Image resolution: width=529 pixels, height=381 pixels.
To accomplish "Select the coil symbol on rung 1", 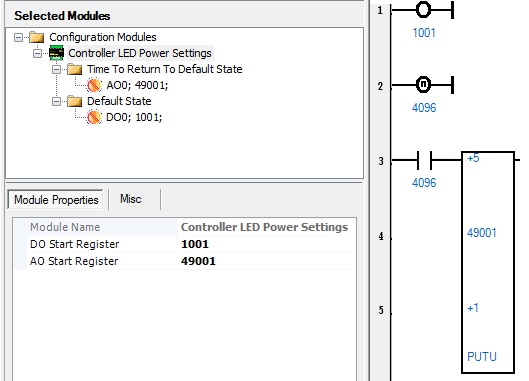I will pyautogui.click(x=423, y=10).
